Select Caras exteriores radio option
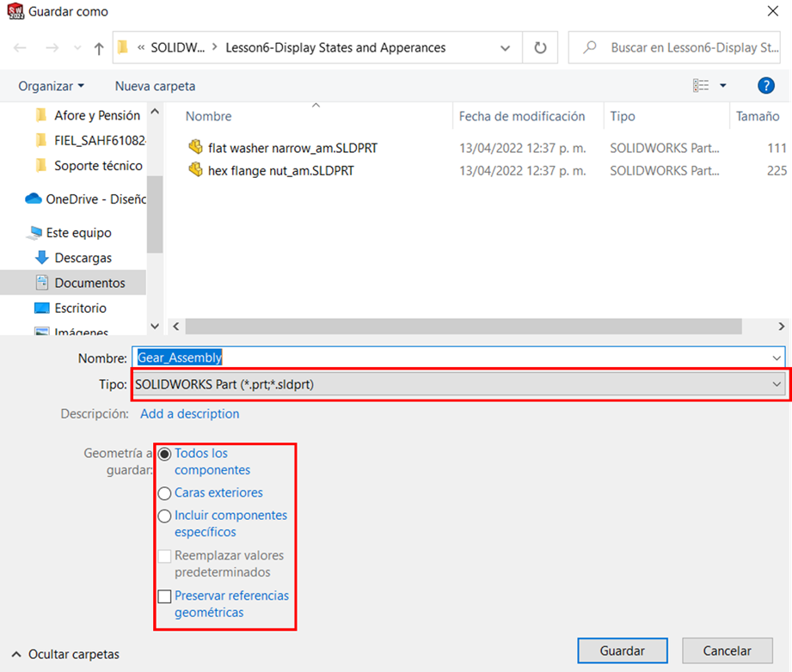The height and width of the screenshot is (672, 792). (164, 492)
